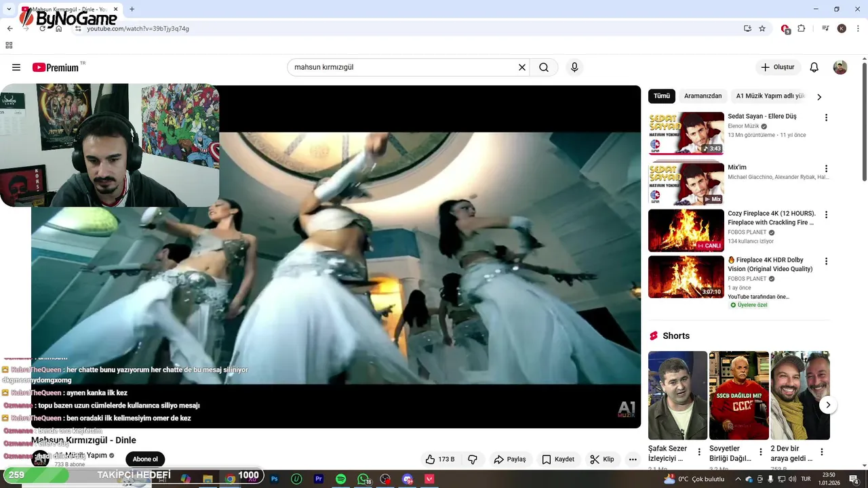
Task: Click the install app icon in address bar
Action: pyautogui.click(x=747, y=28)
